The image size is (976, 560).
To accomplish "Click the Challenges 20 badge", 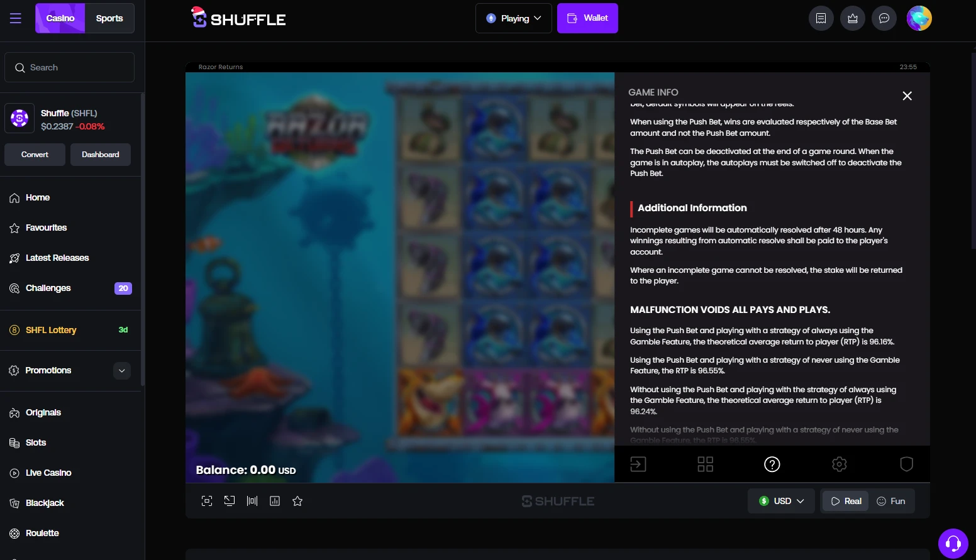I will click(x=123, y=288).
